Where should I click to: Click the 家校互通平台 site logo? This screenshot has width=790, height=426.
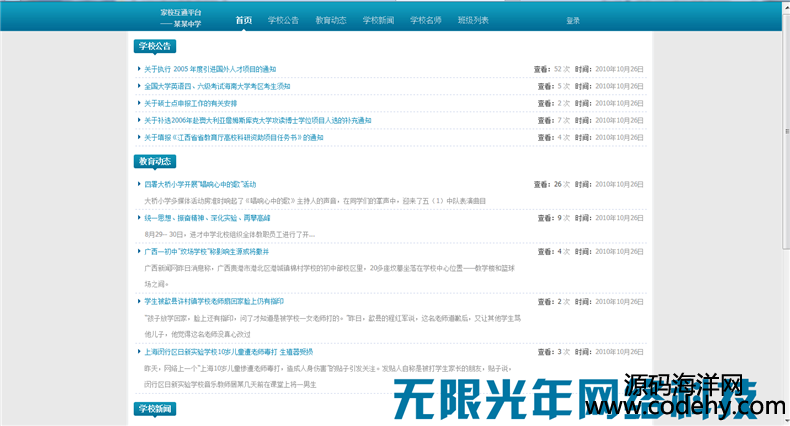coord(180,16)
